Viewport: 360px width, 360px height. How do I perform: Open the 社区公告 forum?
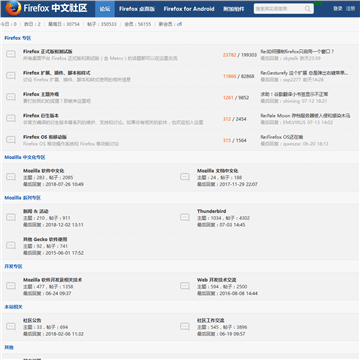[x=32, y=320]
